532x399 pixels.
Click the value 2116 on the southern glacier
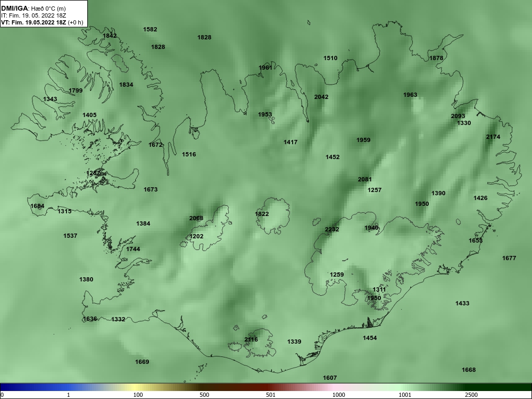point(251,339)
